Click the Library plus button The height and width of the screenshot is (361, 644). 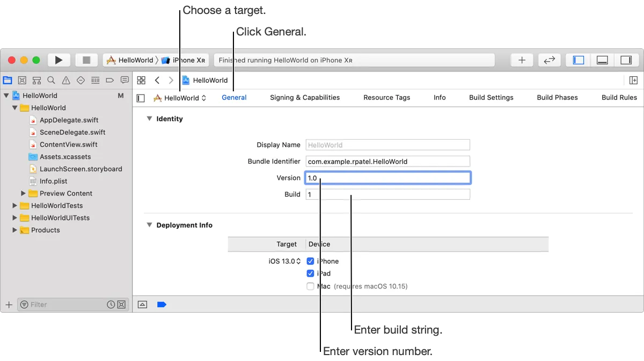coord(522,60)
